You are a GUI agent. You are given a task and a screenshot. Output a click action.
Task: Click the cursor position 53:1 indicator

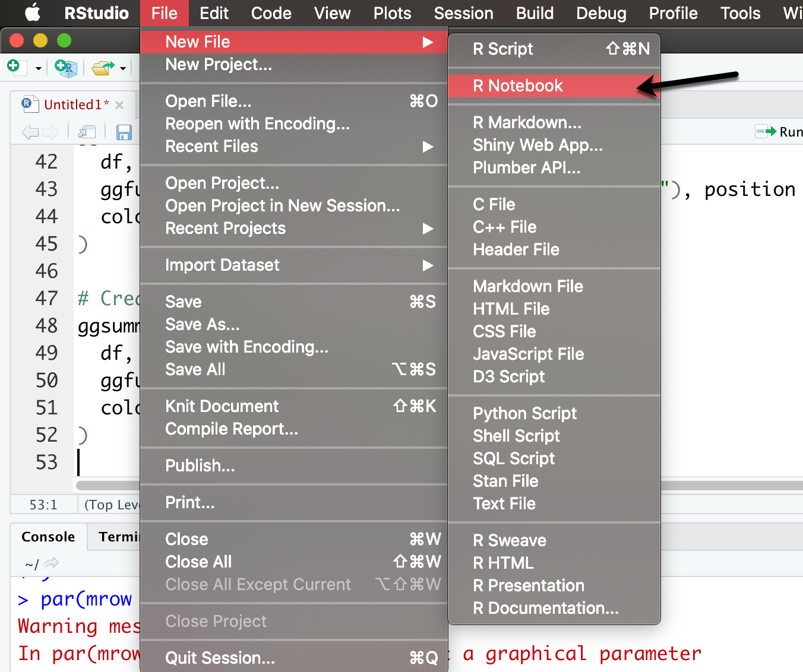(43, 505)
